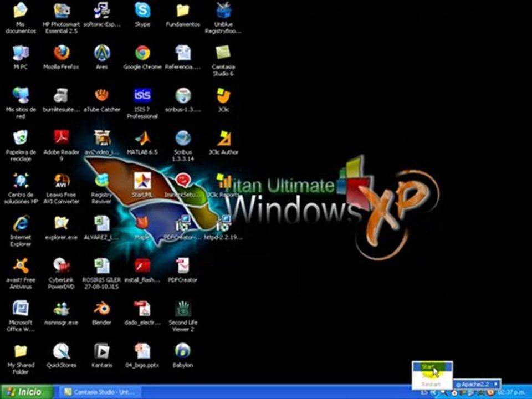The height and width of the screenshot is (399, 532).
Task: Launch Adobe Reader 9
Action: tap(61, 146)
